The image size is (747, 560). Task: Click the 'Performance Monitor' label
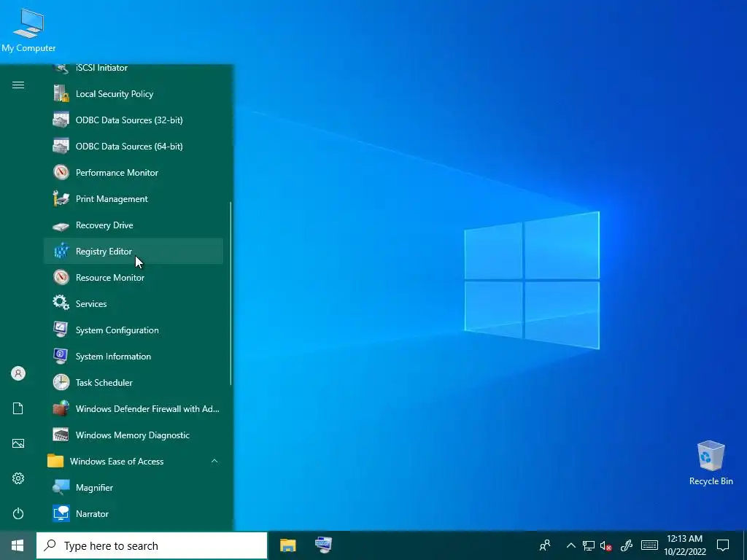pos(117,172)
